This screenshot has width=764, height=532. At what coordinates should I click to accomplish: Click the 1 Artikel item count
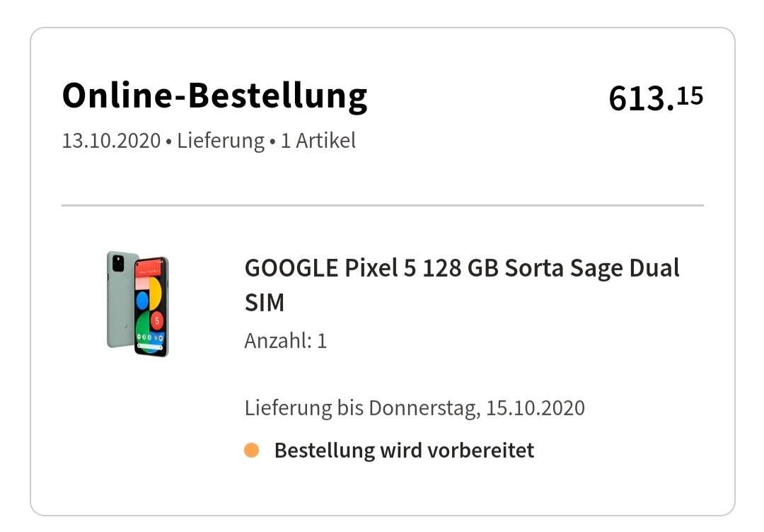click(318, 141)
